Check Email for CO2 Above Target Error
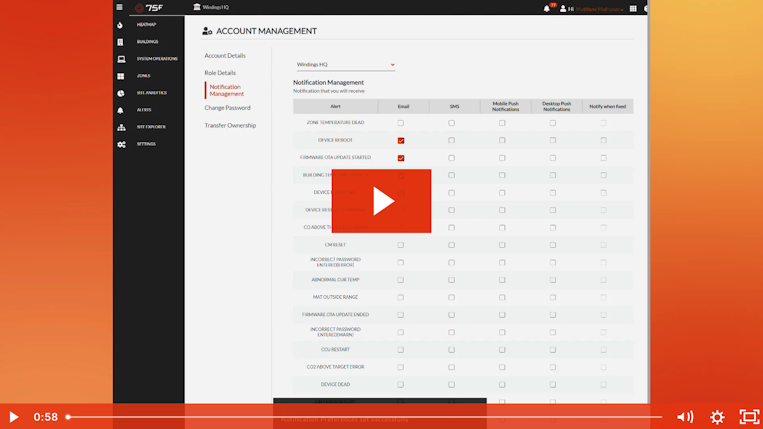Image resolution: width=763 pixels, height=429 pixels. click(x=400, y=367)
